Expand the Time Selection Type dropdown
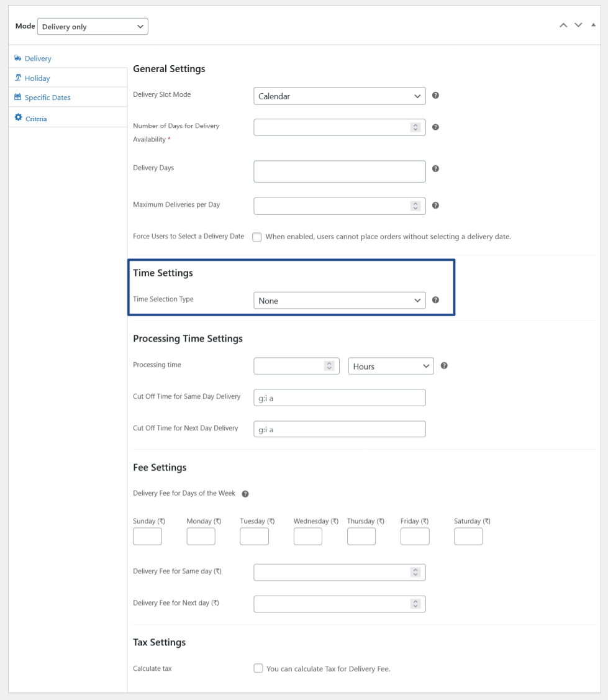 [x=339, y=301]
